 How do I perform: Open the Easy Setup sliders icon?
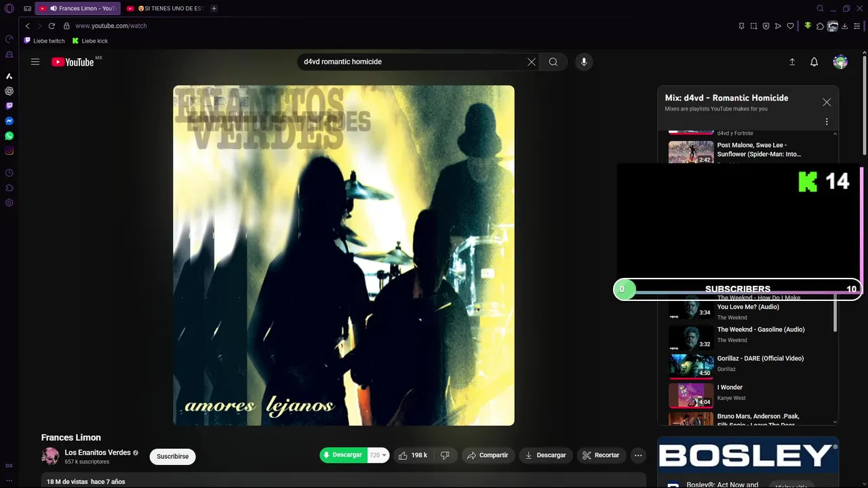[x=856, y=26]
